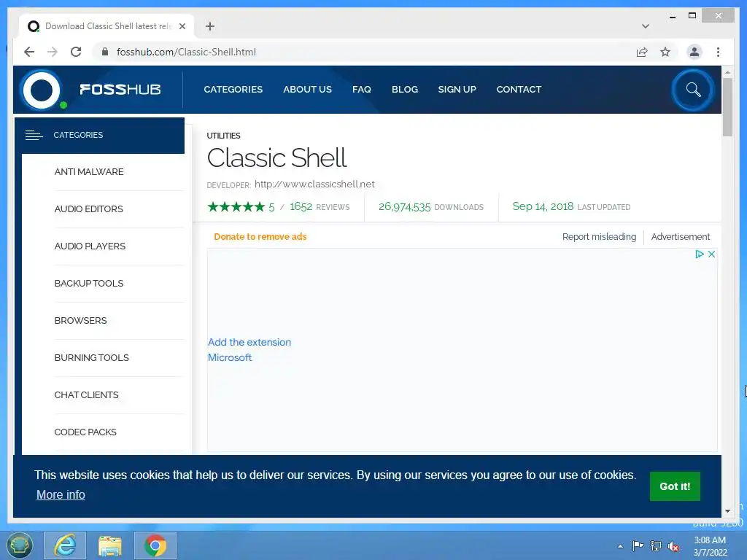Screen dimensions: 747x560
Task: Reload the page with refresh icon
Action: pyautogui.click(x=76, y=52)
